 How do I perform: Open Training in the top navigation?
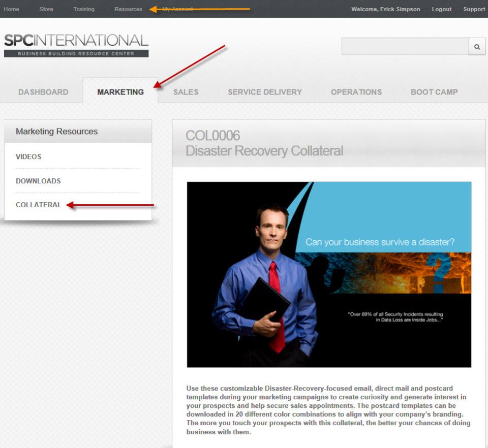click(84, 9)
